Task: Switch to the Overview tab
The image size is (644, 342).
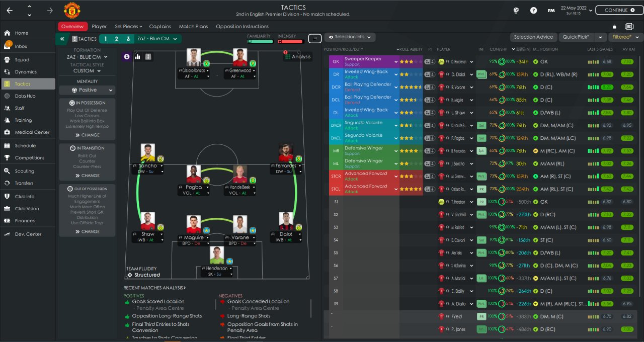Action: 72,27
